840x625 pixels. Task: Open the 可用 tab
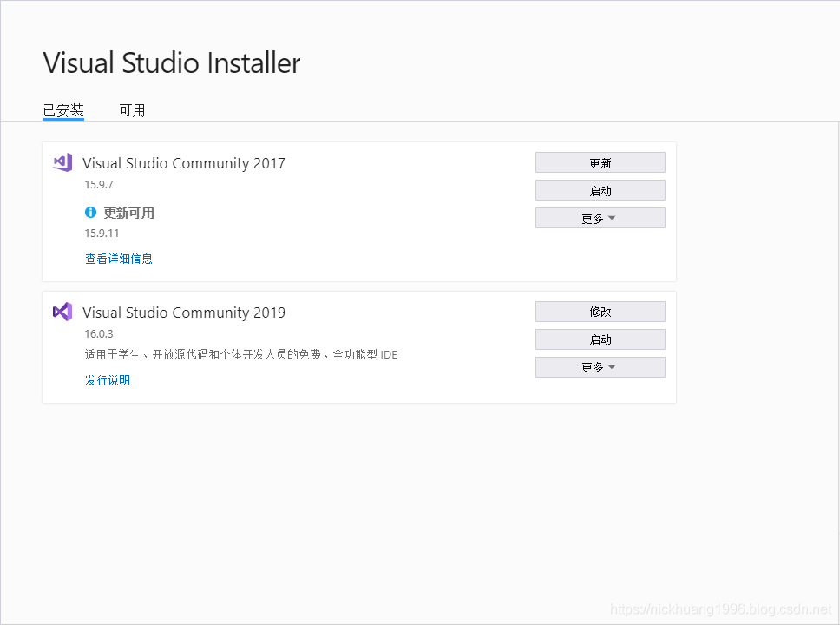(x=132, y=110)
